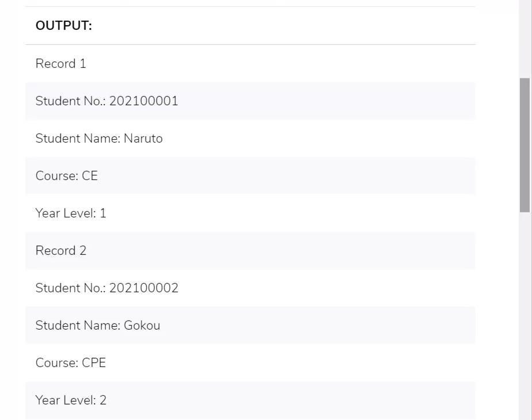Select Year Level: 1 text
The width and height of the screenshot is (532, 420).
click(71, 213)
